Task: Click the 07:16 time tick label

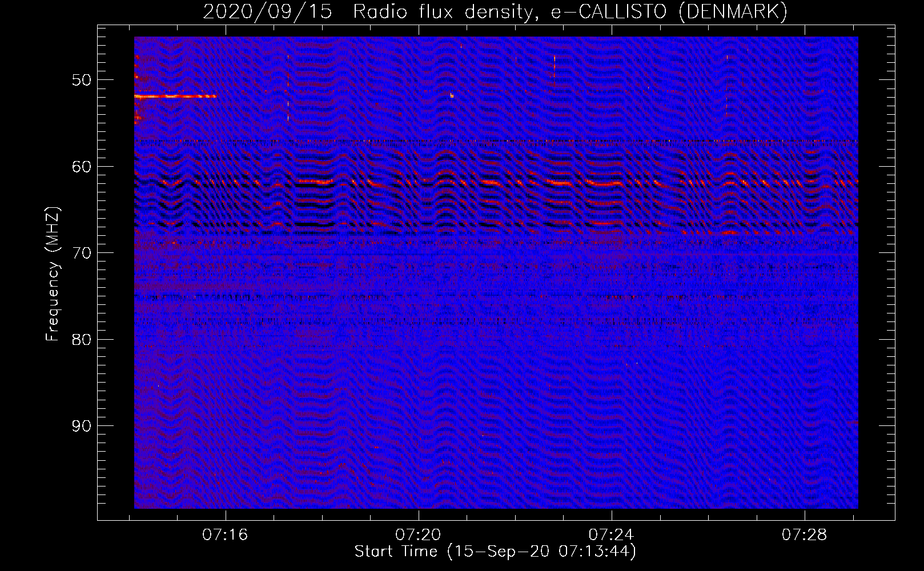Action: click(226, 535)
